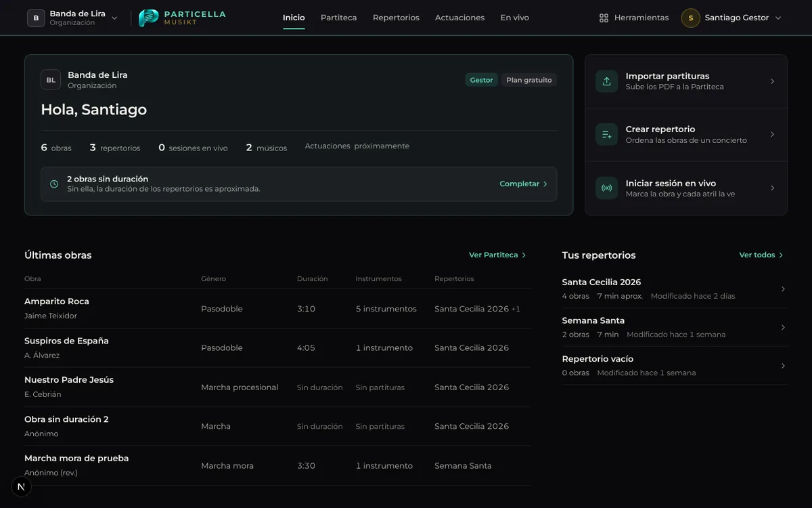Viewport: 812px width, 508px height.
Task: Open Semana Santa repertoire chevron
Action: tap(783, 327)
